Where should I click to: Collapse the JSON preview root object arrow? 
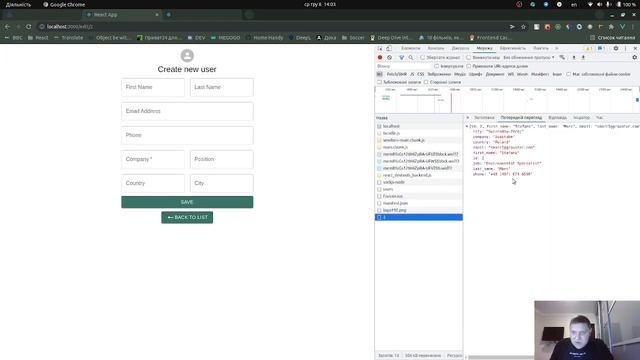pyautogui.click(x=467, y=127)
